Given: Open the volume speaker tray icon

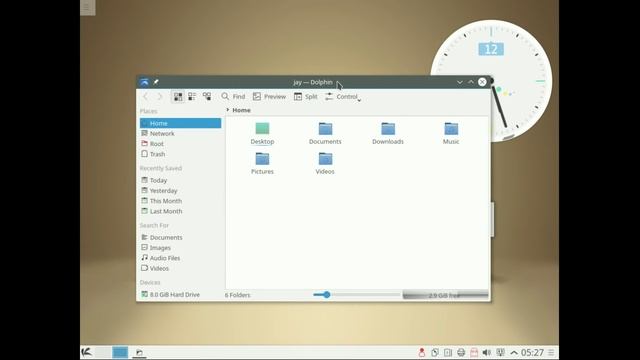Looking at the screenshot, I should (487, 352).
